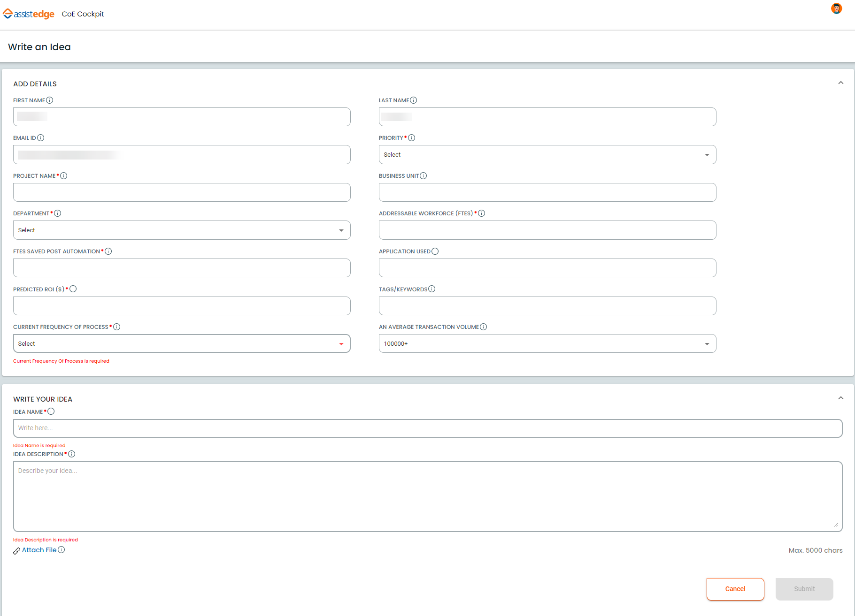Focus the Last Name field
The width and height of the screenshot is (855, 616).
(x=547, y=117)
